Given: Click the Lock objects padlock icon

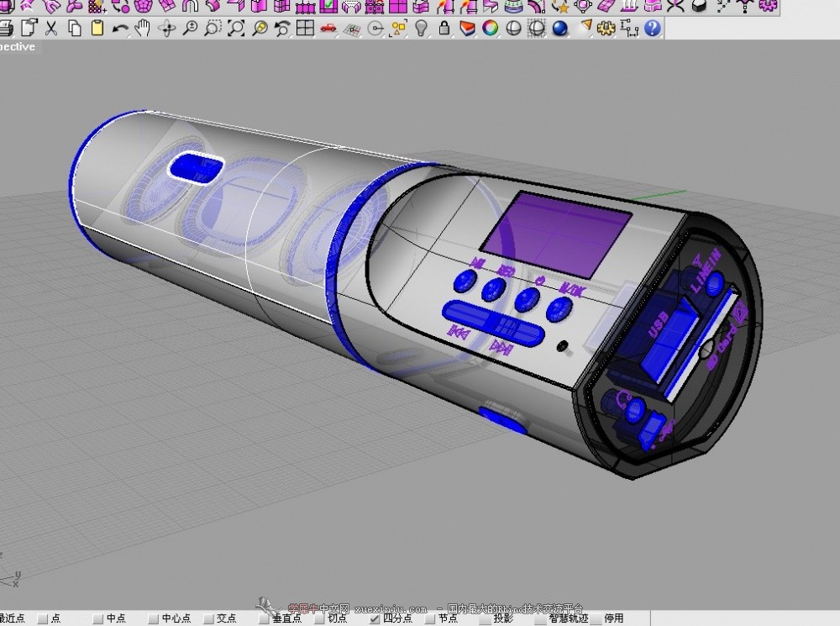Looking at the screenshot, I should tap(444, 28).
